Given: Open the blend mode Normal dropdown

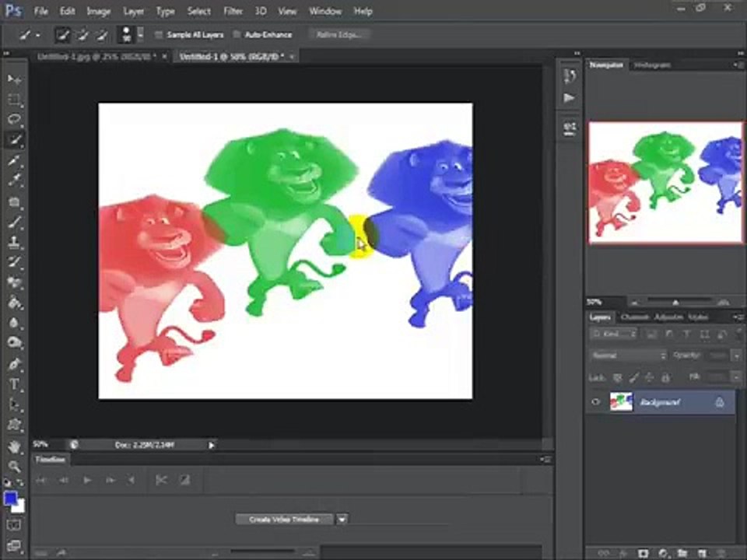Looking at the screenshot, I should [629, 355].
